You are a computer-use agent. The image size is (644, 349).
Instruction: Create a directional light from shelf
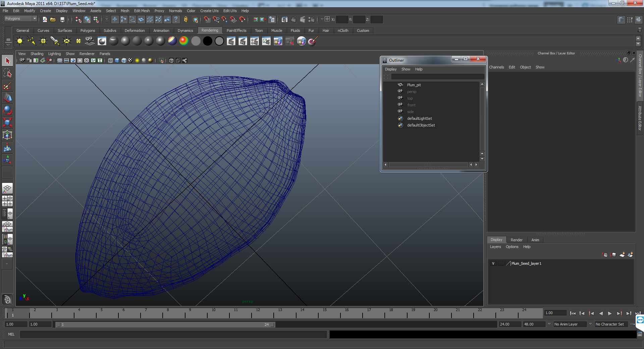pos(32,41)
